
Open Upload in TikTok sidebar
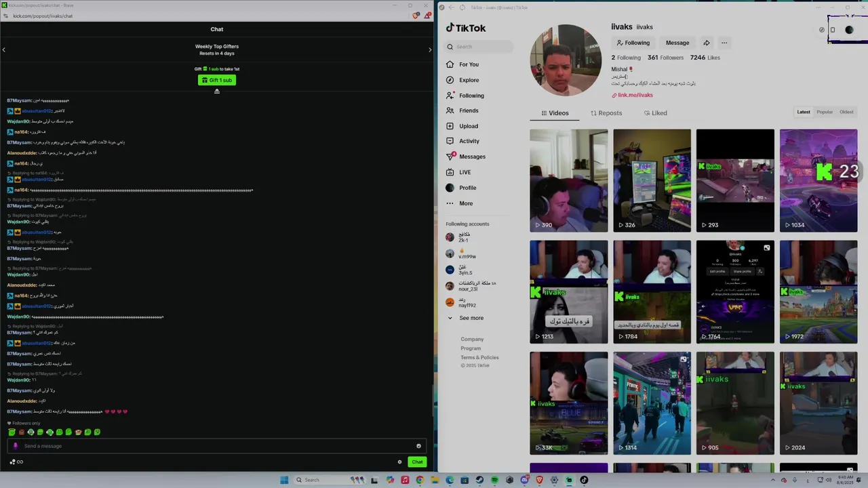pyautogui.click(x=462, y=126)
